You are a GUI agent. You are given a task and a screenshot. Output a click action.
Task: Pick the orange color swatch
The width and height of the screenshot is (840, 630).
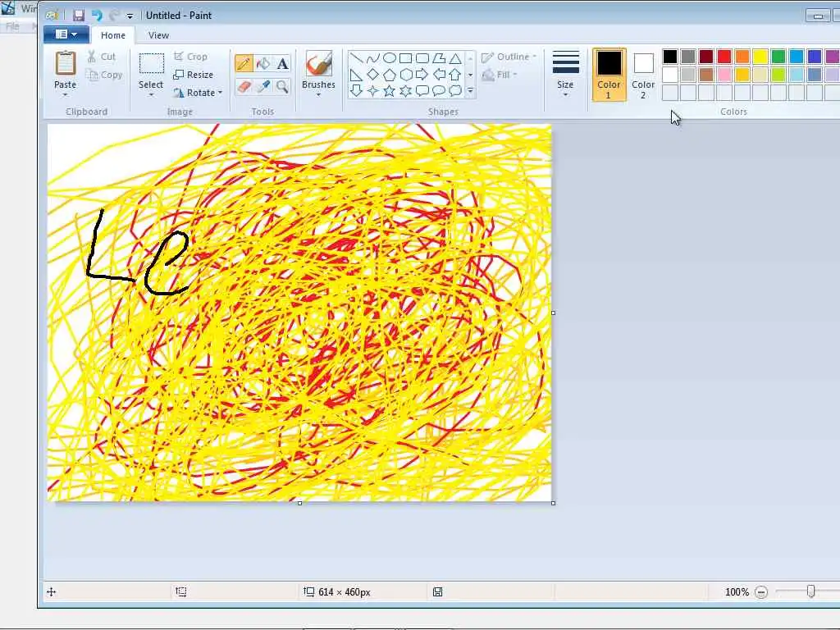tap(742, 57)
